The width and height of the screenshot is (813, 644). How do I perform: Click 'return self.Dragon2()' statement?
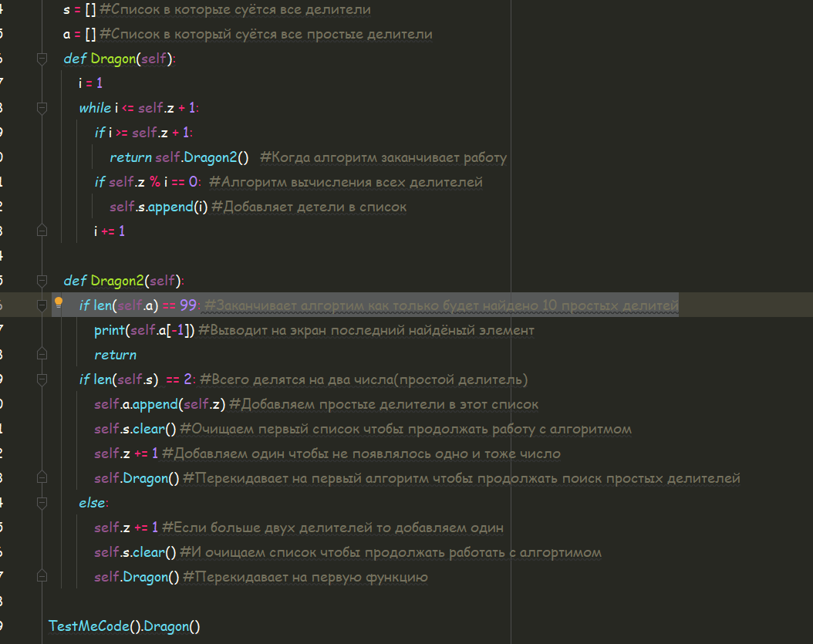(179, 157)
